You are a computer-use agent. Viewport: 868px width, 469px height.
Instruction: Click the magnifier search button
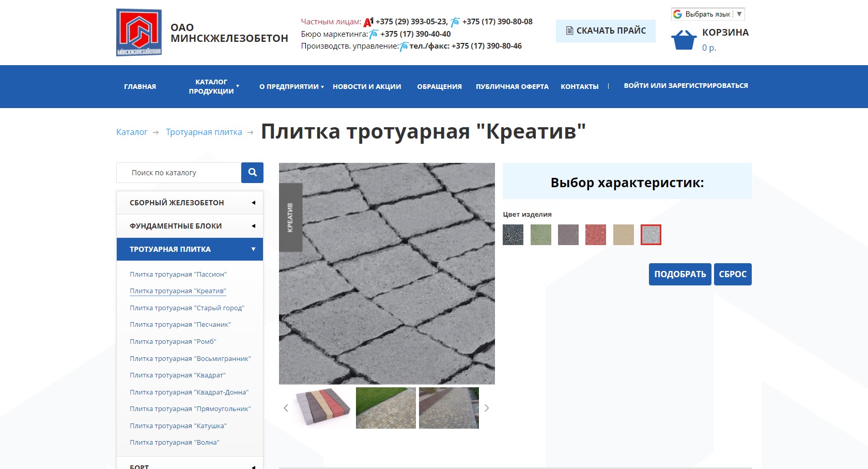252,173
